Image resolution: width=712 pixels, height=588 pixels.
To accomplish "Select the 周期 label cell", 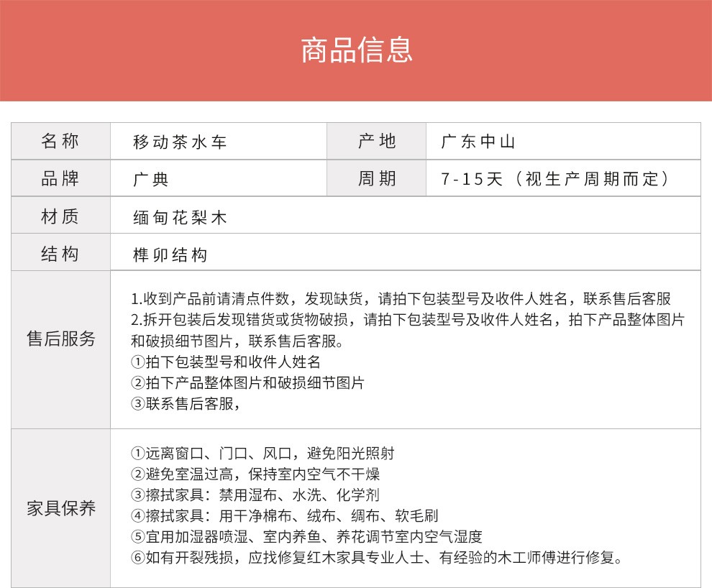I will [x=377, y=179].
